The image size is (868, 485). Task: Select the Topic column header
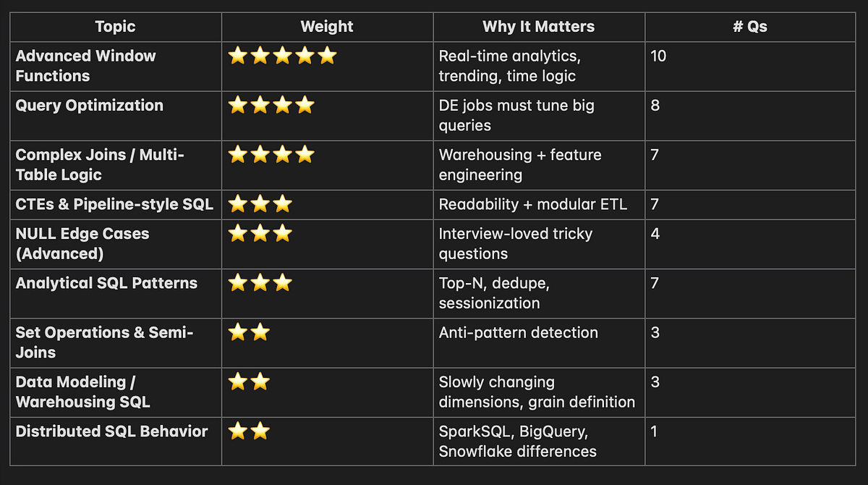[x=116, y=27]
